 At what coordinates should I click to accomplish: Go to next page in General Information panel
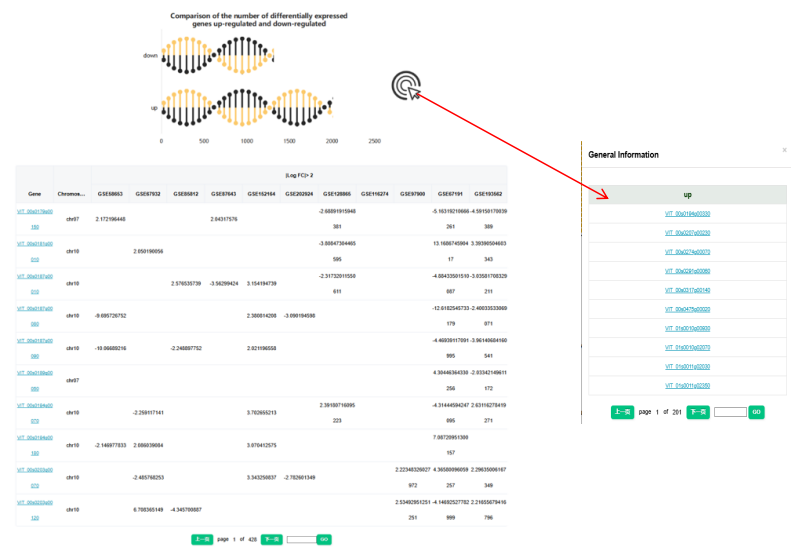pos(698,411)
